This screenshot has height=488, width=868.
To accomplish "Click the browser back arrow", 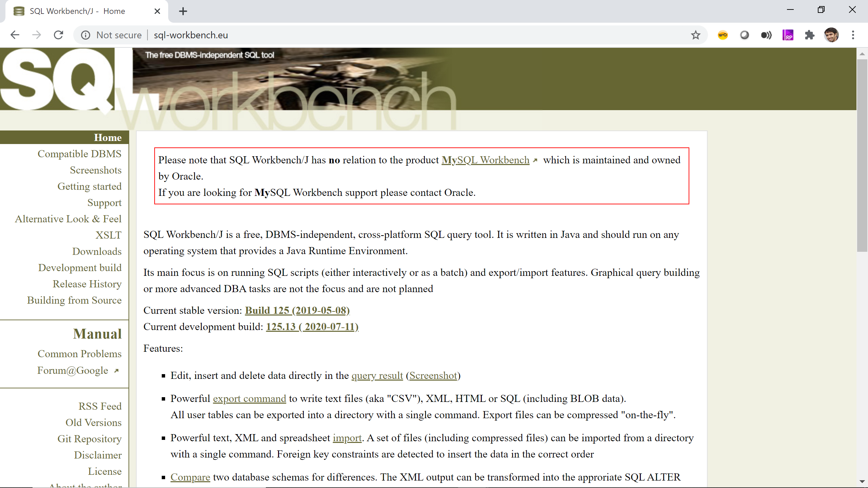I will tap(15, 35).
